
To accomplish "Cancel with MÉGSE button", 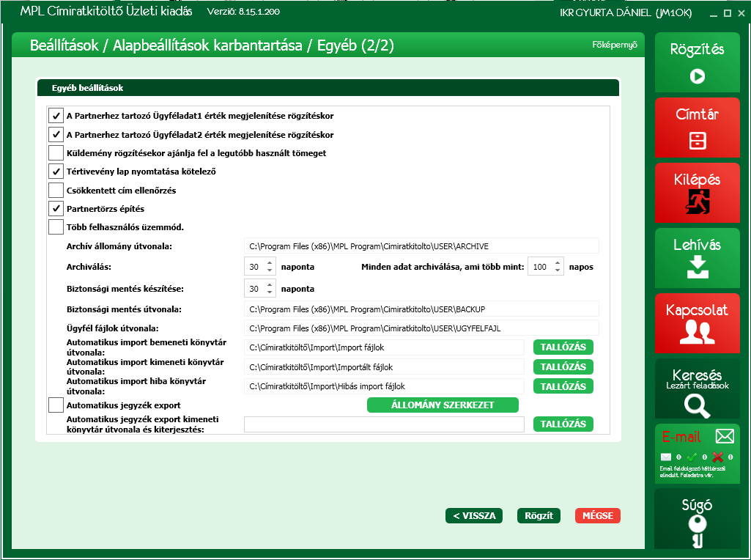I will 598,516.
